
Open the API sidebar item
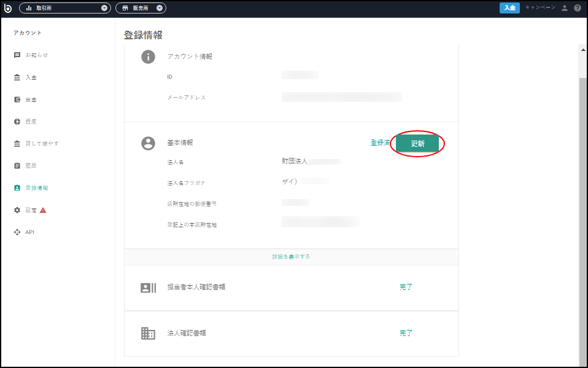(24, 232)
